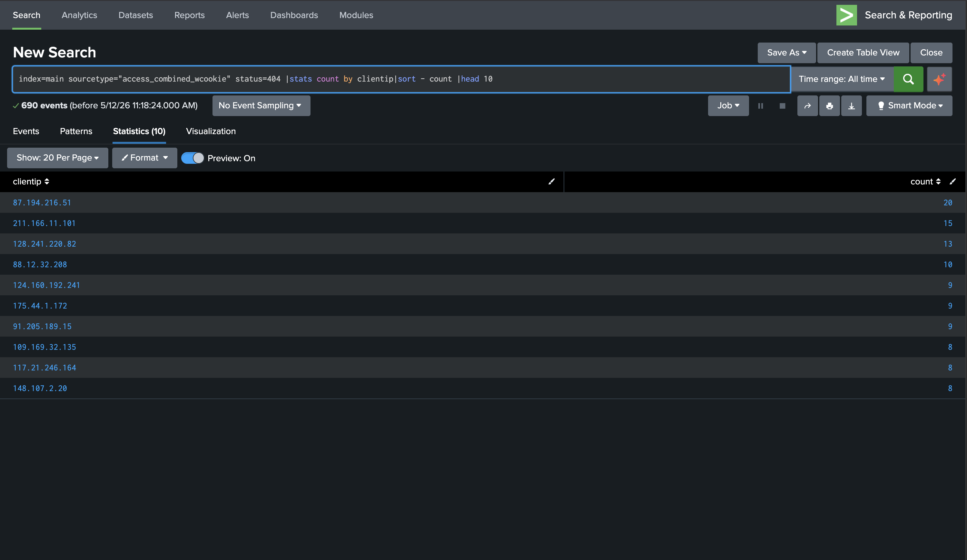Go to the Analytics nav item
Viewport: 967px width, 560px height.
[x=79, y=15]
